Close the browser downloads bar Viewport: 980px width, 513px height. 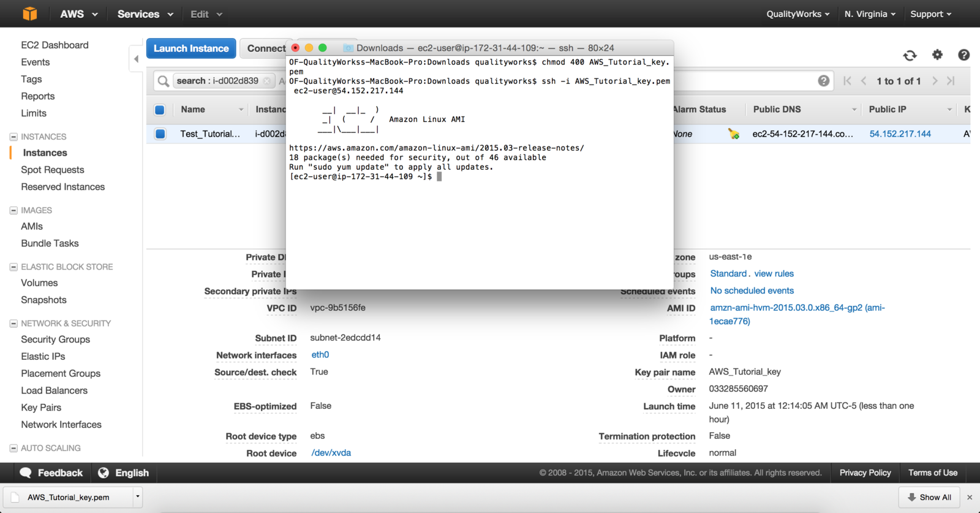click(970, 497)
